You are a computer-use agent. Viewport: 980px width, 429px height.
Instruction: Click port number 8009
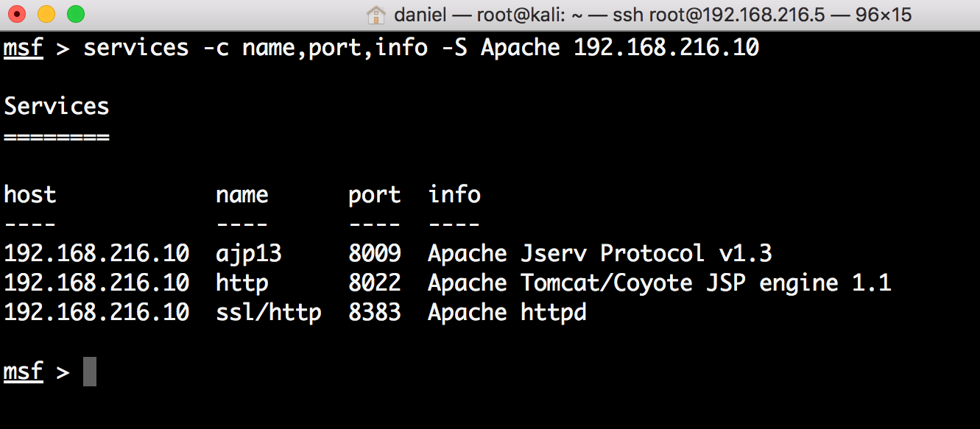pyautogui.click(x=374, y=254)
